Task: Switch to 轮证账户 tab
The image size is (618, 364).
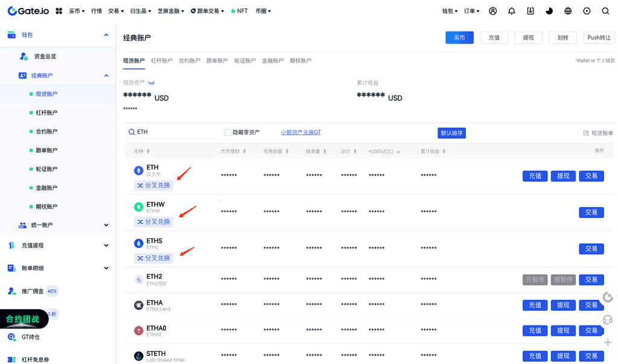Action: click(245, 61)
